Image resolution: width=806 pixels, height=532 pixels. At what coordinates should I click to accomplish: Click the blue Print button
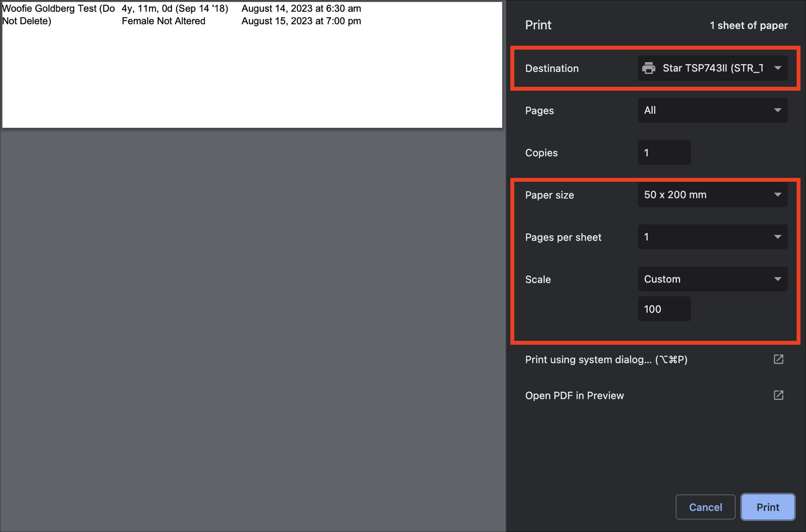[x=768, y=507]
